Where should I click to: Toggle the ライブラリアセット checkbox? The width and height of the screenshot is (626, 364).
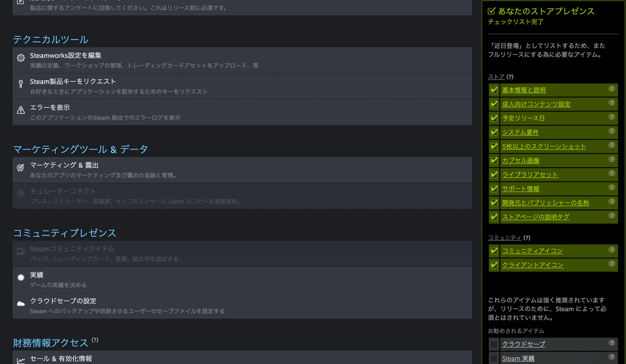(494, 174)
